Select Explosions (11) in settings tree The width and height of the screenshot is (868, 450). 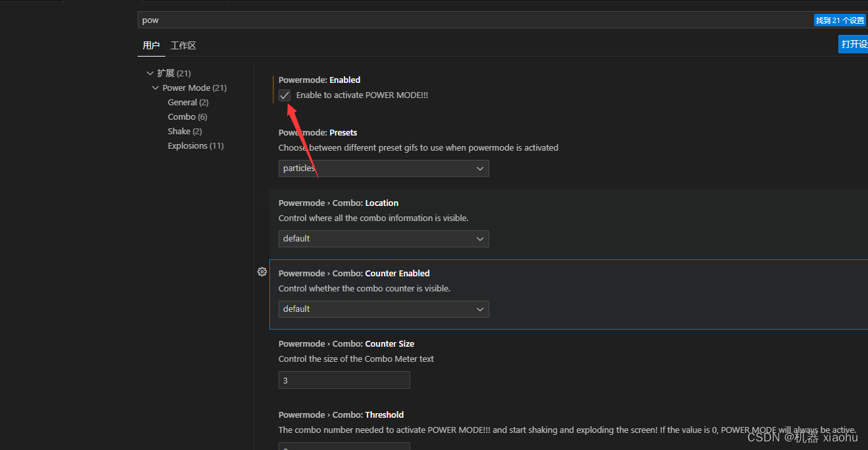click(196, 145)
